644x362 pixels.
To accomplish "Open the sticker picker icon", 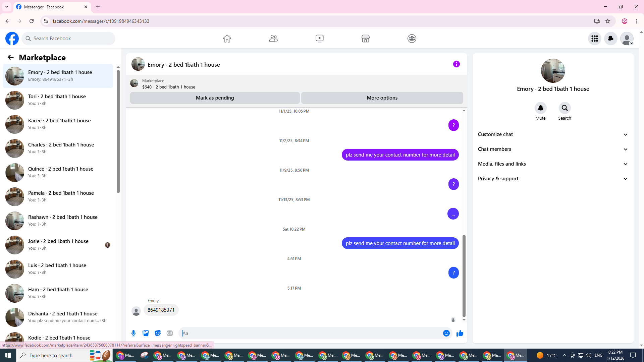I will tap(158, 333).
